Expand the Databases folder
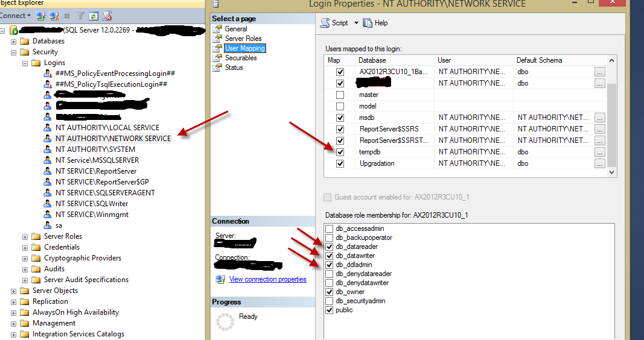644x340 pixels. point(13,42)
